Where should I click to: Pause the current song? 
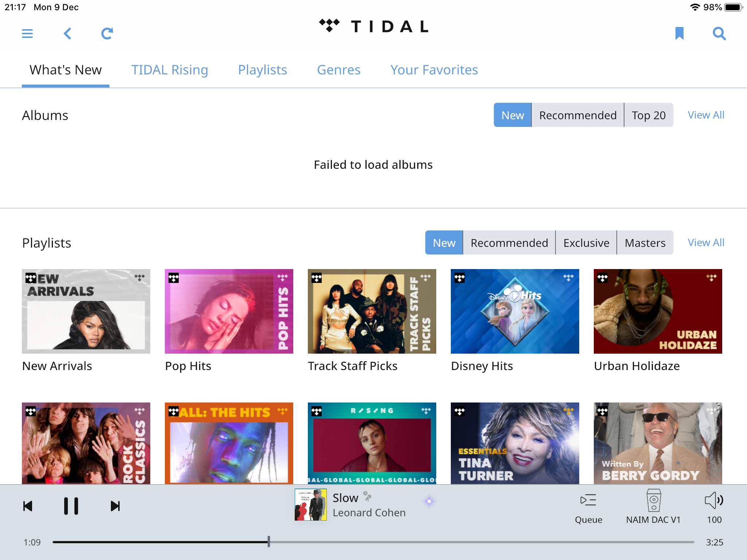tap(71, 506)
